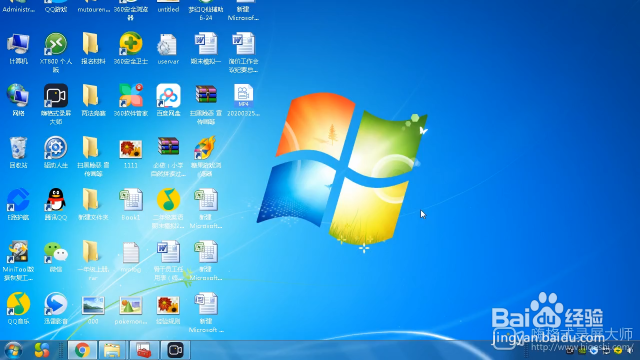Click the QQ游戏 label in top row
The image size is (640, 360).
[x=56, y=9]
